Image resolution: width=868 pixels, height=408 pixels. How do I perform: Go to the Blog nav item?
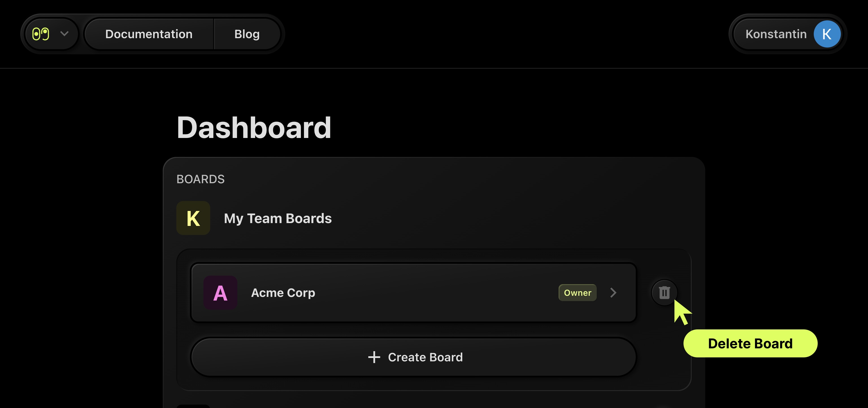(247, 34)
